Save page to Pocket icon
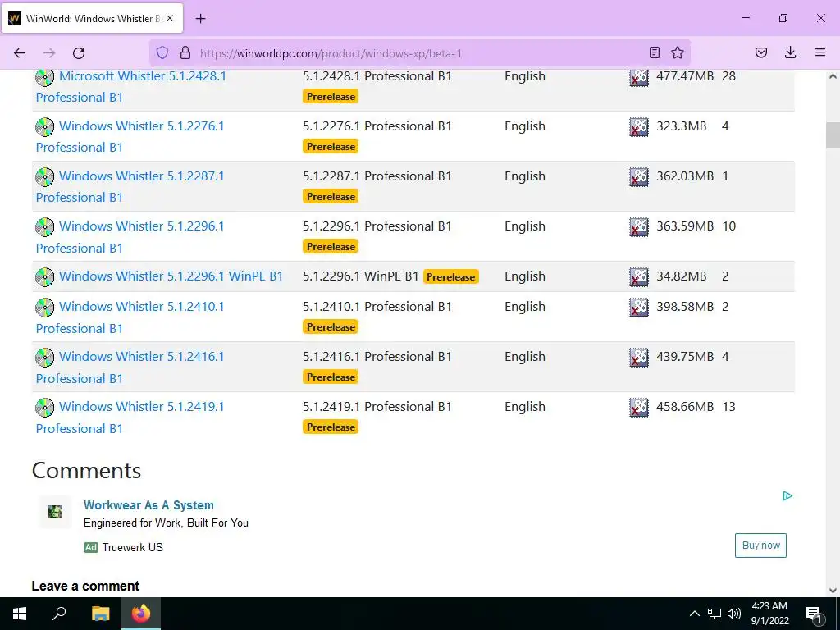 [x=761, y=53]
